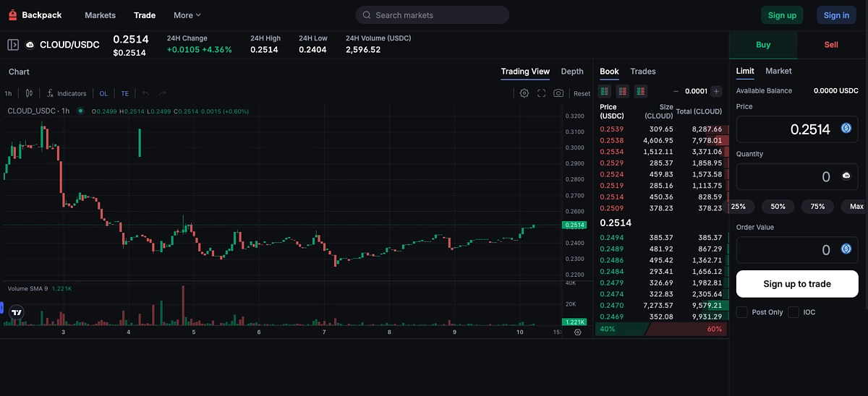Click the 40% to 60% bid-ask ratio bar

(660, 330)
